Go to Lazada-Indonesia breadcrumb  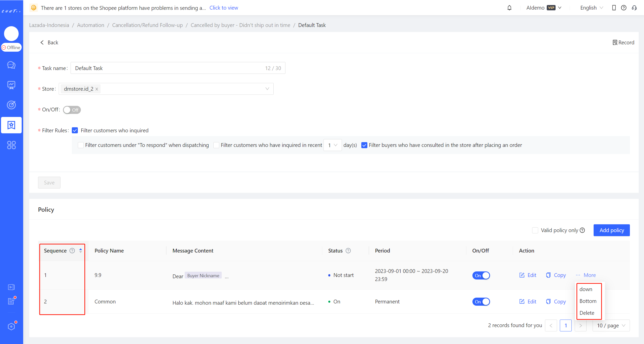click(49, 25)
